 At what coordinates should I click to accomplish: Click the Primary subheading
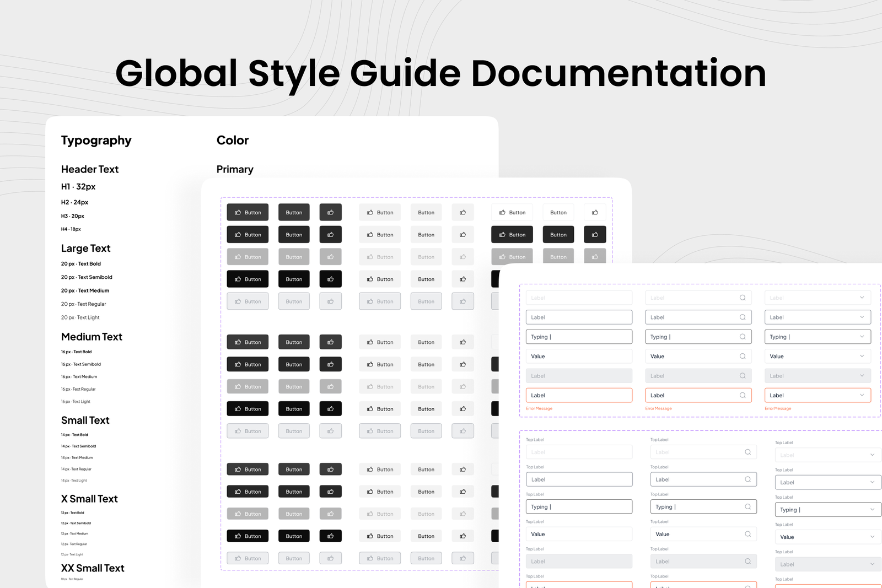click(235, 169)
